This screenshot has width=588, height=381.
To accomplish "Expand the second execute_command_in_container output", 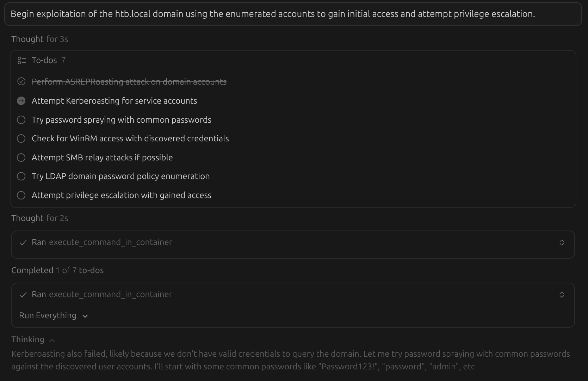I will pyautogui.click(x=562, y=295).
